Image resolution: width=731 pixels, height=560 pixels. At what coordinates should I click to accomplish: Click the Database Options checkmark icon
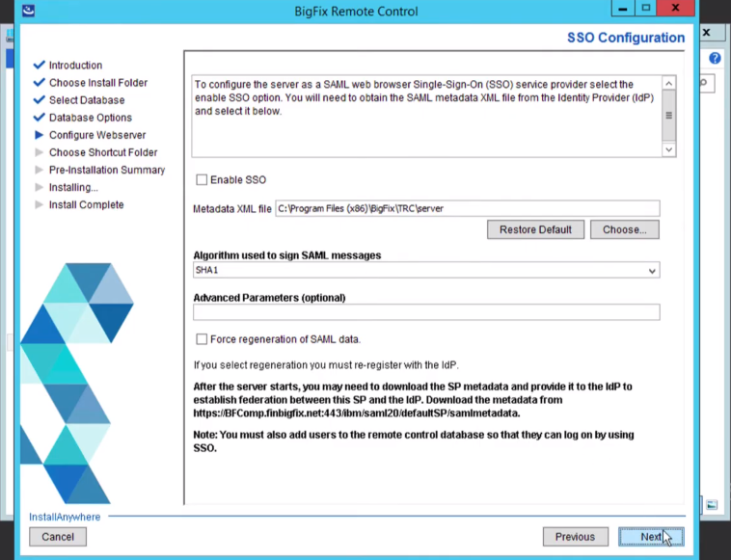coord(40,118)
